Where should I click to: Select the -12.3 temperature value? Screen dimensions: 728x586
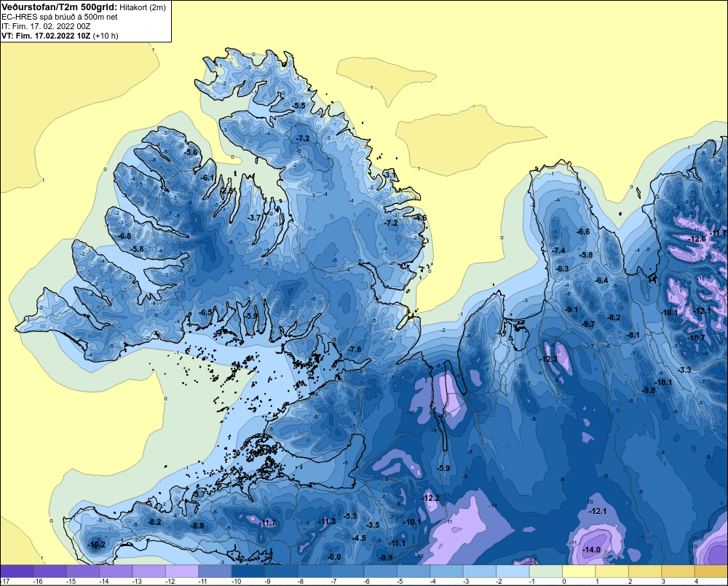(x=549, y=360)
